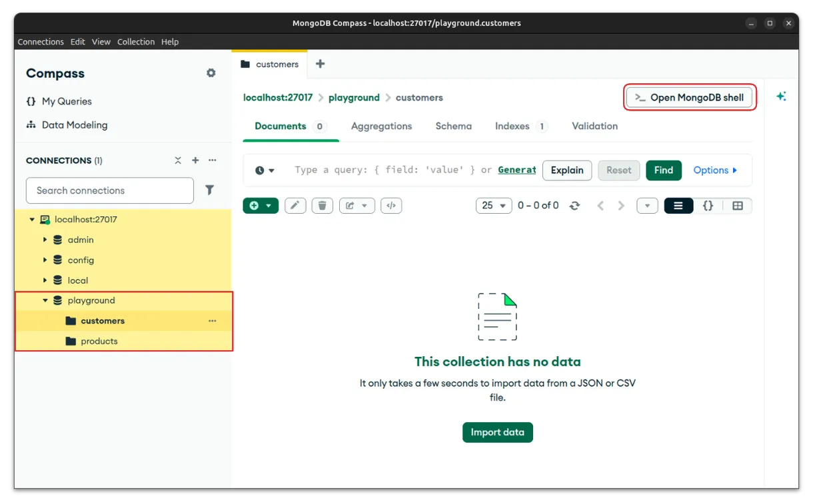This screenshot has height=504, width=813.
Task: Click the query code export icon
Action: [391, 206]
